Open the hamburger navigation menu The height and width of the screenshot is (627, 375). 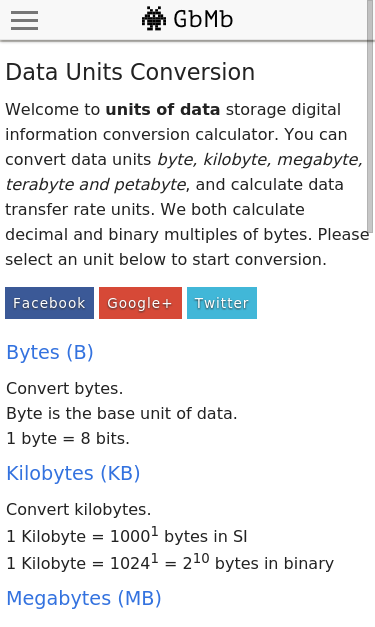pos(24,20)
